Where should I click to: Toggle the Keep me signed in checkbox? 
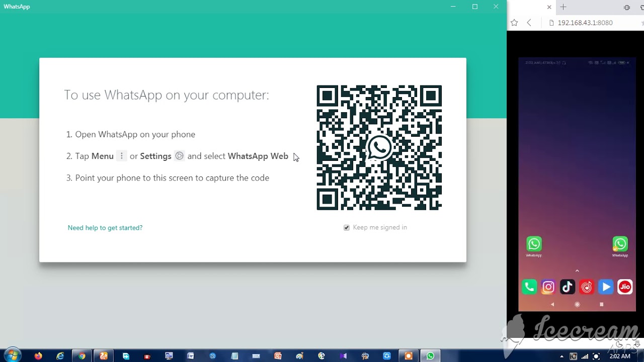click(347, 228)
